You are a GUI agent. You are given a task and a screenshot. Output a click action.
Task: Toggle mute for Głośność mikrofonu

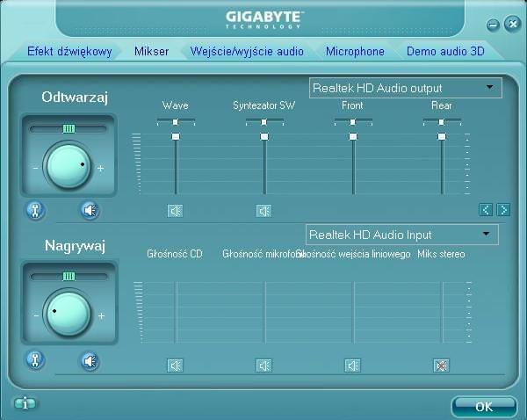tap(263, 366)
